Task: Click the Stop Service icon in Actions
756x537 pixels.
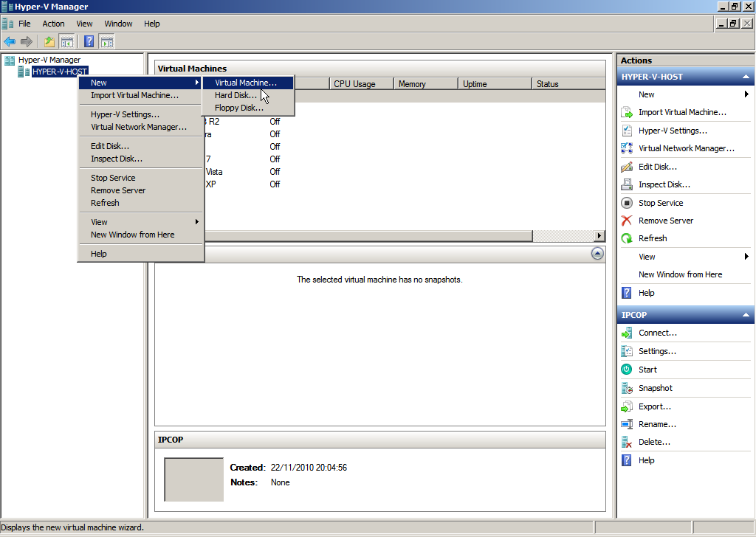Action: click(627, 203)
